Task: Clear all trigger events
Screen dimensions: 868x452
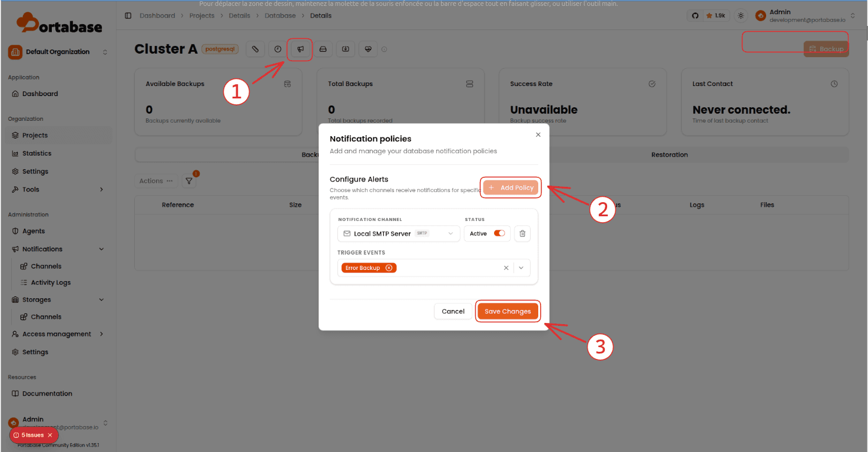Action: tap(506, 268)
